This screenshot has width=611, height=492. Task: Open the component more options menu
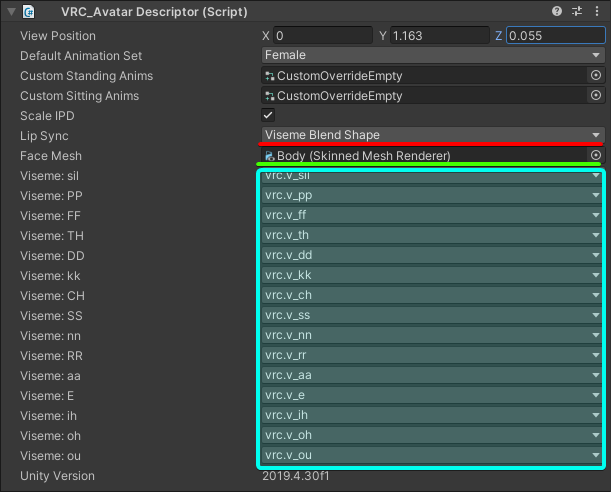point(596,11)
